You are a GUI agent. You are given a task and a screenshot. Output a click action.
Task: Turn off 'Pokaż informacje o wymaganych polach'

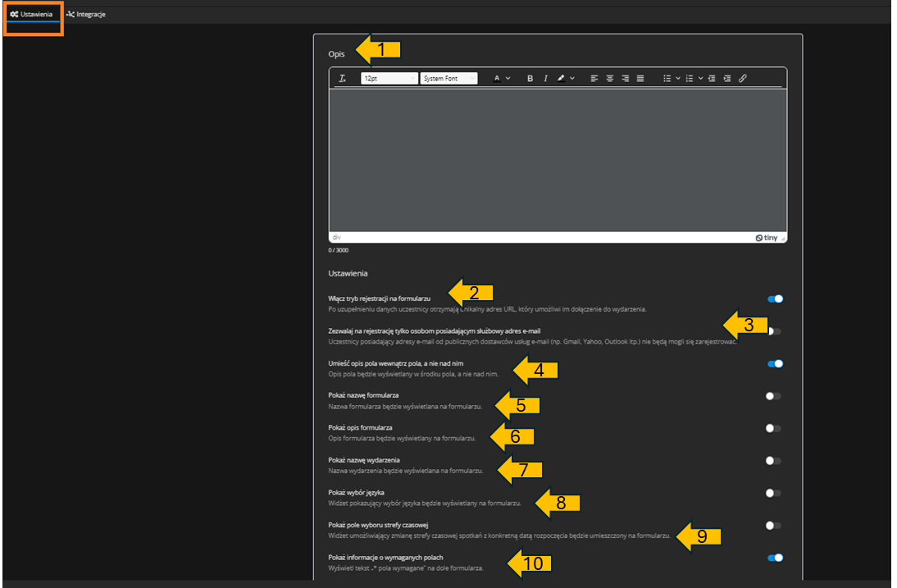coord(775,558)
